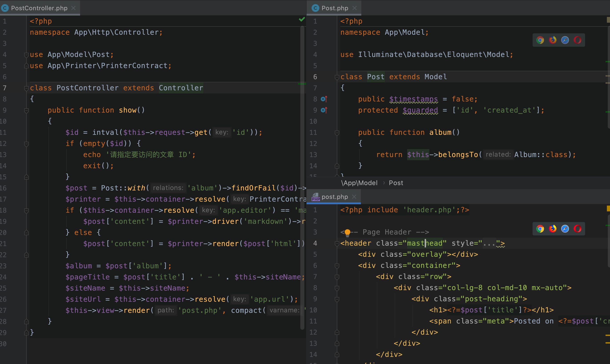Open in Firefox icon in Post.php editor
The width and height of the screenshot is (610, 364).
(x=553, y=40)
